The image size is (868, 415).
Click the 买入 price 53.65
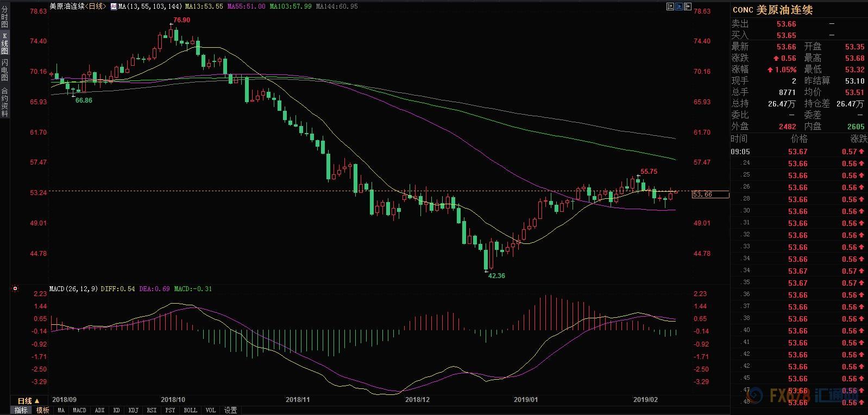pyautogui.click(x=786, y=35)
